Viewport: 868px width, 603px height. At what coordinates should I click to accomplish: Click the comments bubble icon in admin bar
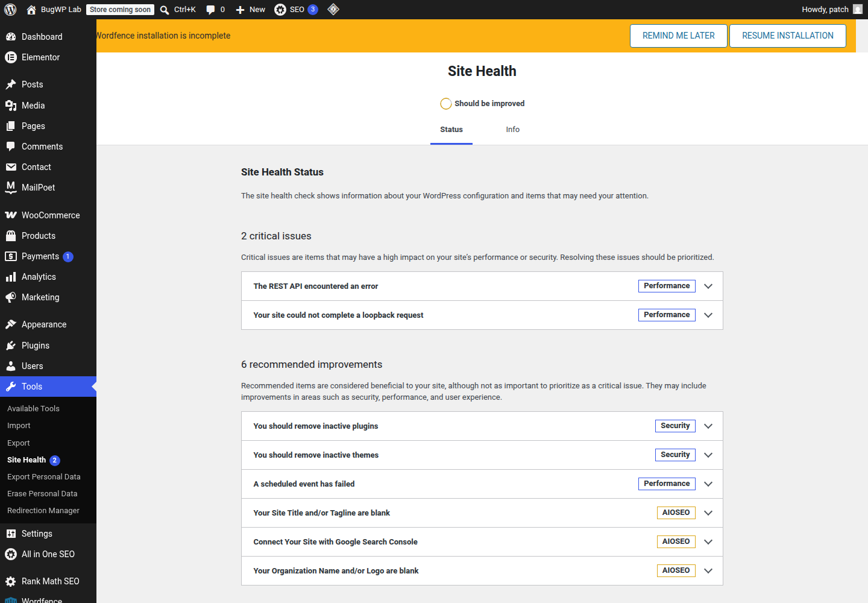210,10
